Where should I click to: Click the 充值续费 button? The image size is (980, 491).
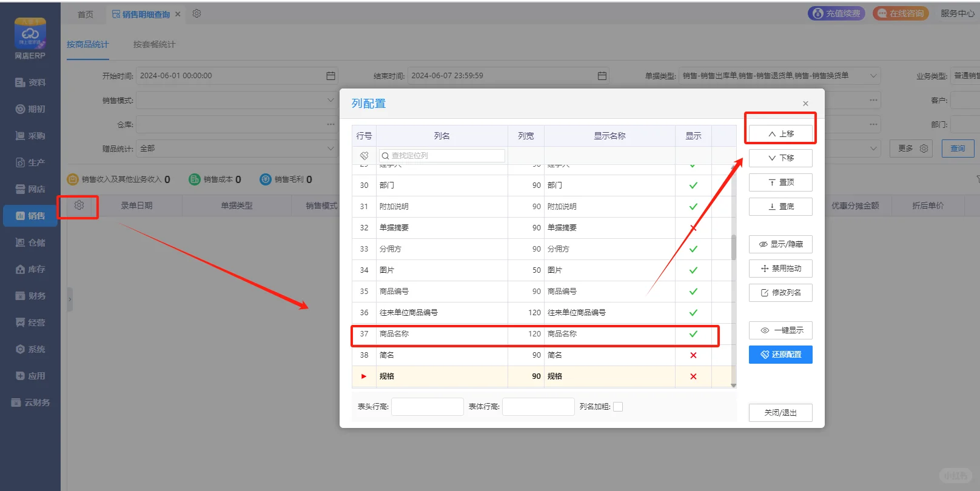(x=836, y=13)
